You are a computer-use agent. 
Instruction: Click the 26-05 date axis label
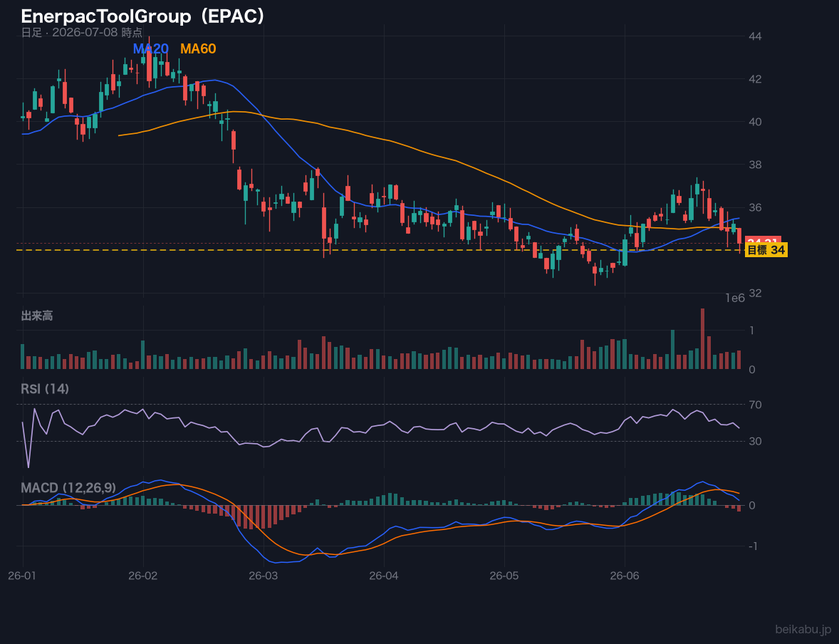[504, 576]
